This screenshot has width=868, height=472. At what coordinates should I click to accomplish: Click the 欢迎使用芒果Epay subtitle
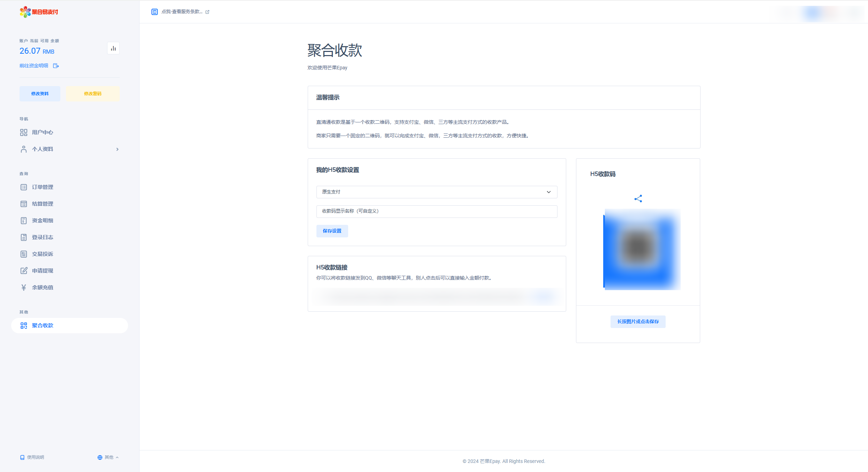327,68
